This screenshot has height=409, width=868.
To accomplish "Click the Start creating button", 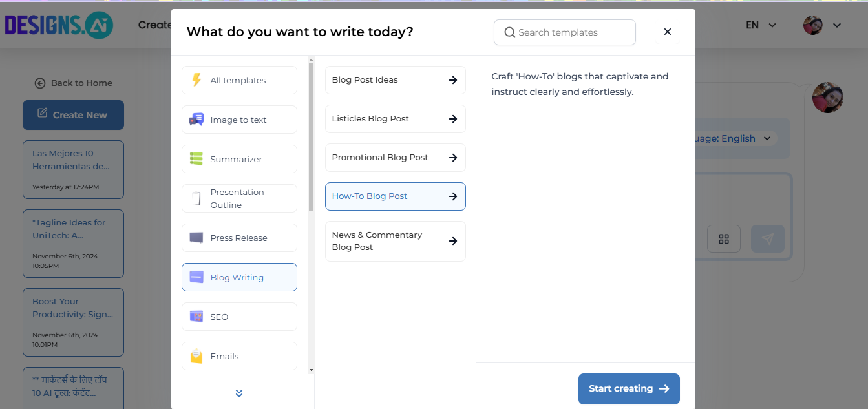I will click(x=628, y=388).
